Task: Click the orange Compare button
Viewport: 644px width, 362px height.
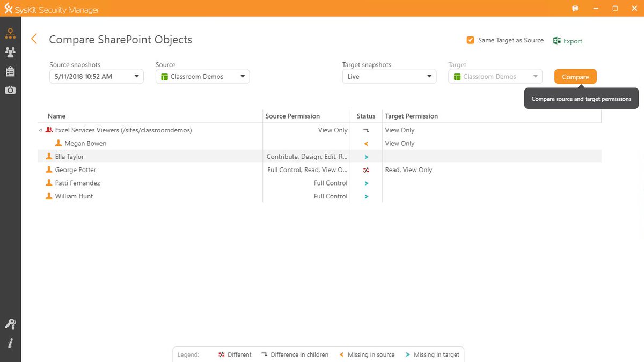Action: coord(575,77)
